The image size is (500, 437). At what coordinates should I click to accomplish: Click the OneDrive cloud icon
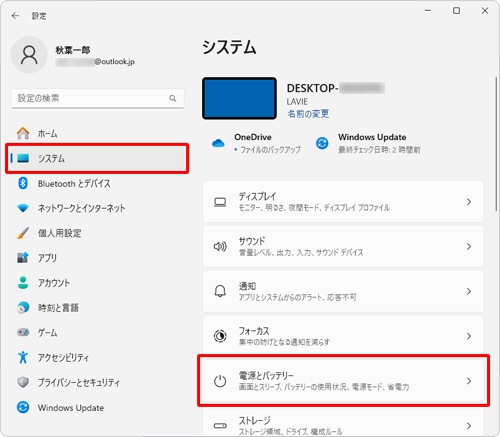click(218, 143)
